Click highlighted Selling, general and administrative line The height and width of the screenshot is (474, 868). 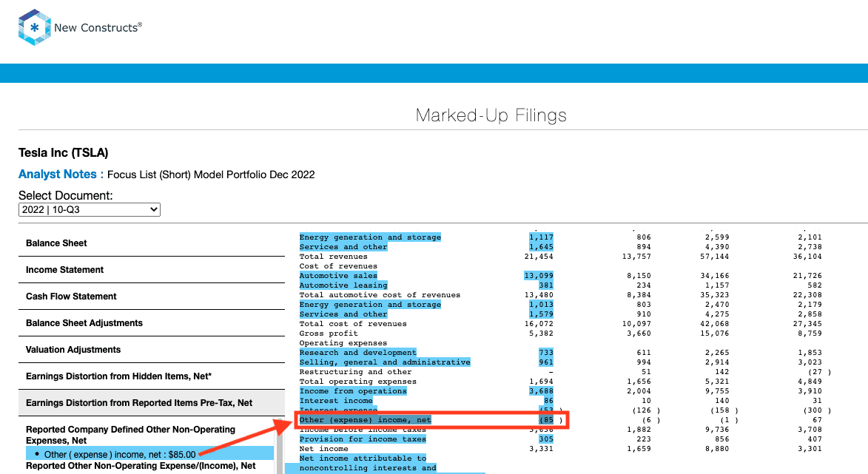tap(385, 362)
